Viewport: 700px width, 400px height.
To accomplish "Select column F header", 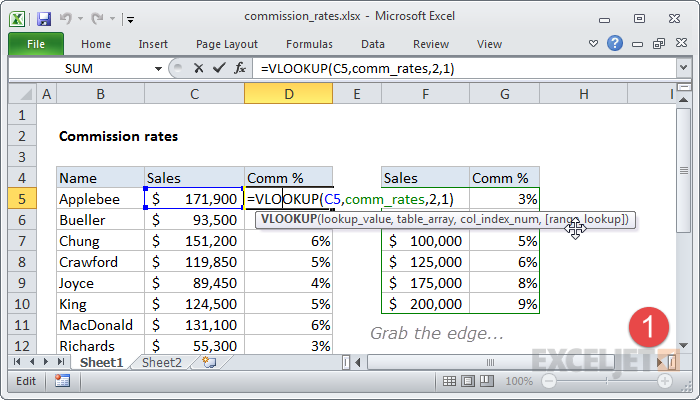I will 425,94.
